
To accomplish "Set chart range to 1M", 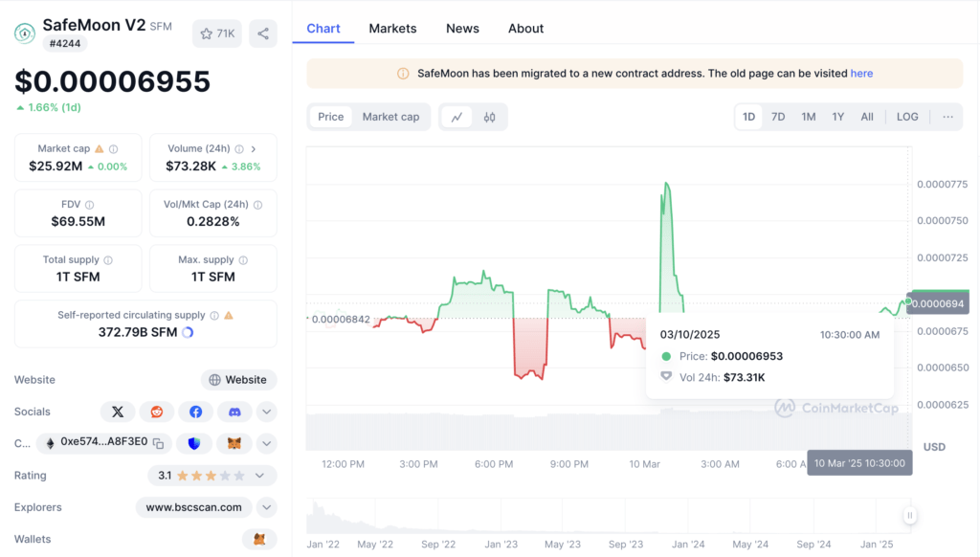I will tap(809, 117).
